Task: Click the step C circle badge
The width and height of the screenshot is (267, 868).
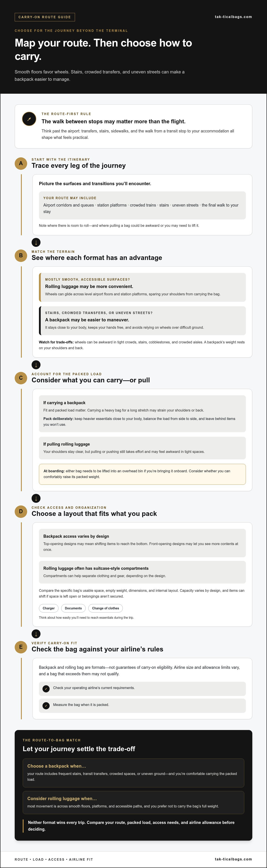Action: tap(21, 378)
